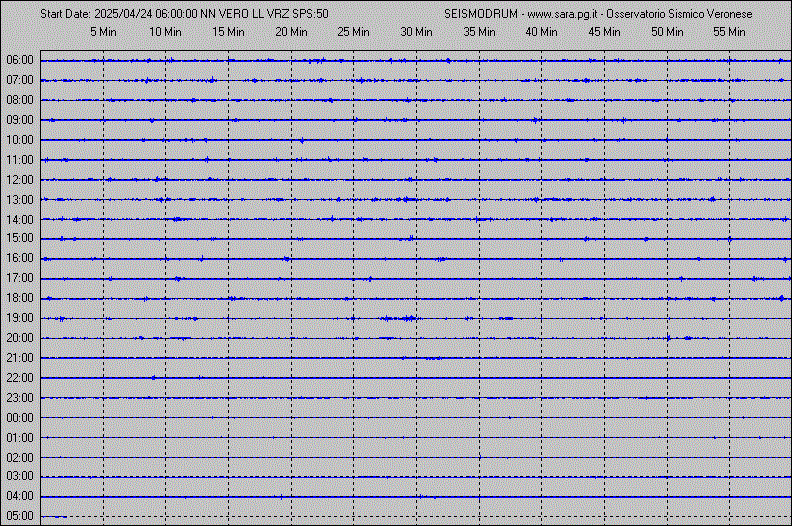Click the 15 Min column header
The height and width of the screenshot is (526, 792).
point(228,32)
